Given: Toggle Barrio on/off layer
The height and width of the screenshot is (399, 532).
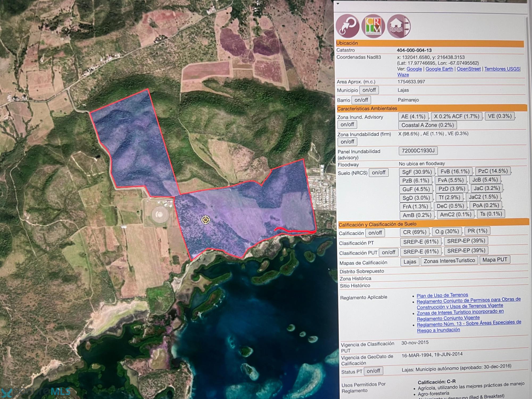Looking at the screenshot, I should point(361,100).
